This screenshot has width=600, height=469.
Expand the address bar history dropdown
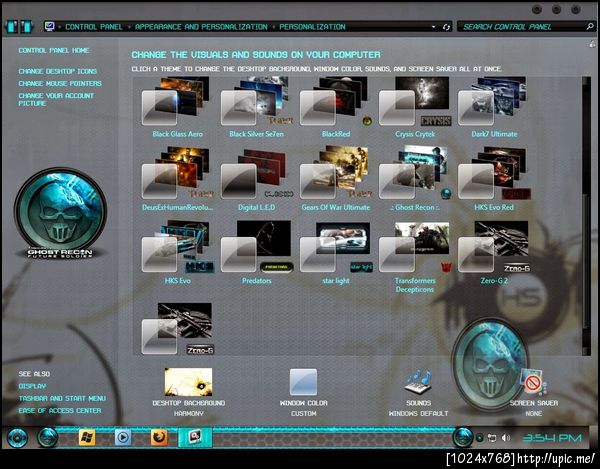pyautogui.click(x=433, y=27)
